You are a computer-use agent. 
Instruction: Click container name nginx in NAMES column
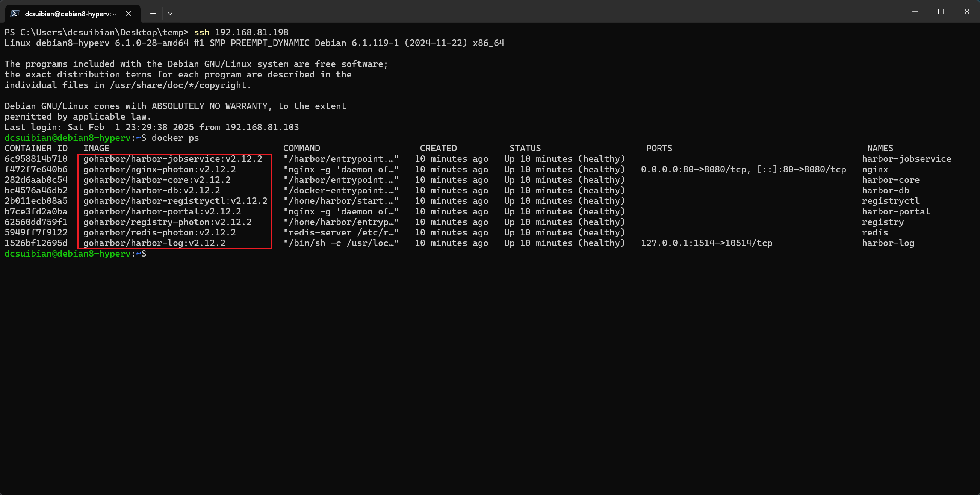click(875, 169)
